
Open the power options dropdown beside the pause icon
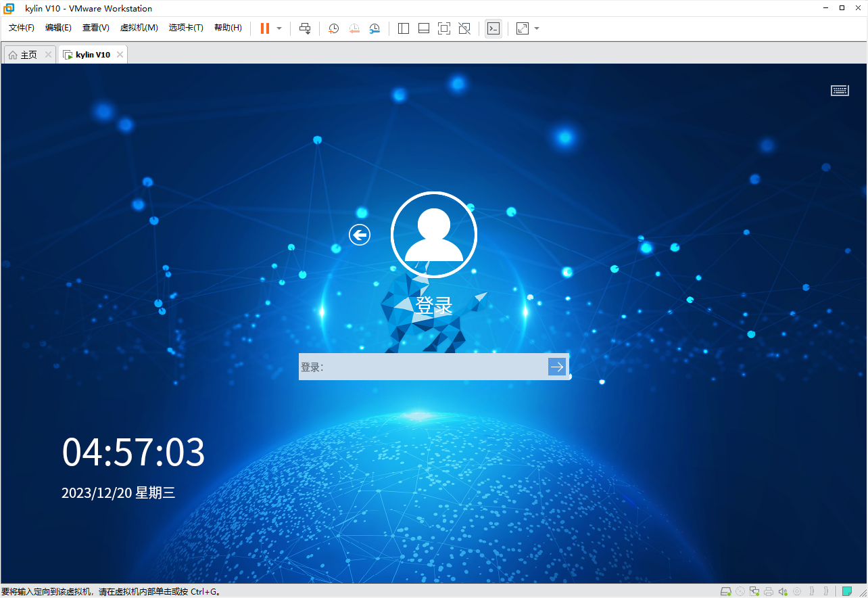point(279,28)
